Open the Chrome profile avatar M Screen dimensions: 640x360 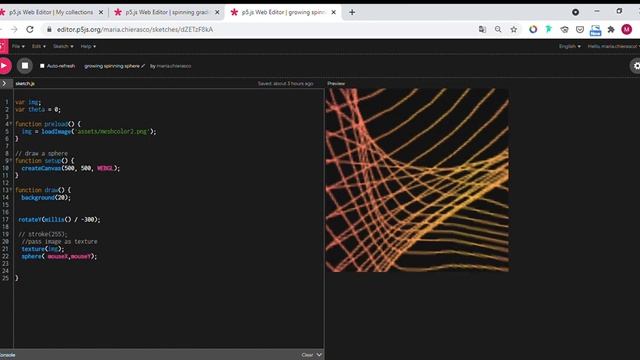(627, 29)
